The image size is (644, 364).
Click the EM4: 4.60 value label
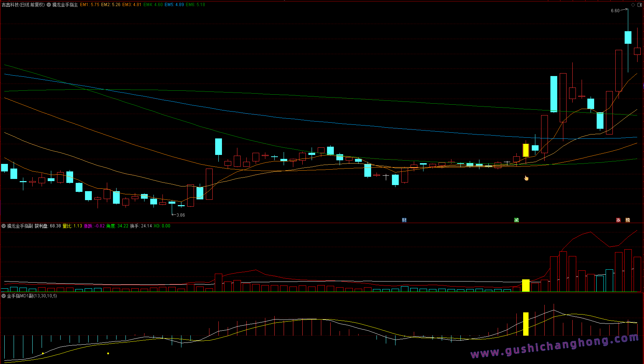pos(153,5)
